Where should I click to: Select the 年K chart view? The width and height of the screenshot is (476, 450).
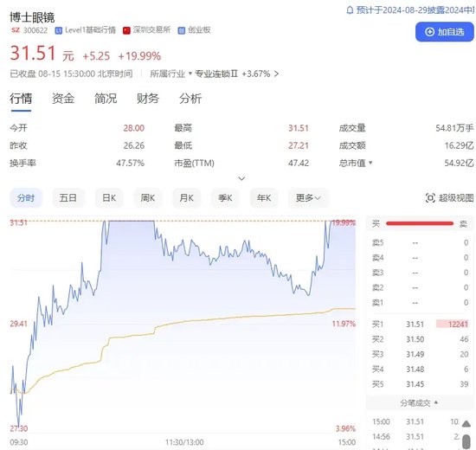coord(264,198)
